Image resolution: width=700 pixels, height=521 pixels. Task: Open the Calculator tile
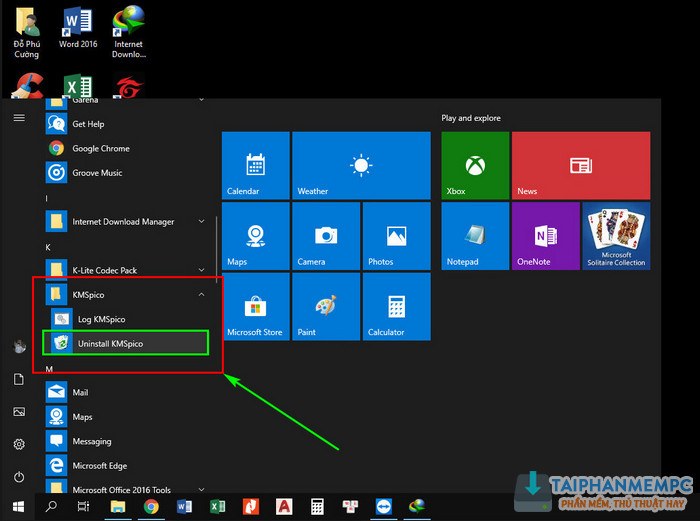pyautogui.click(x=396, y=306)
